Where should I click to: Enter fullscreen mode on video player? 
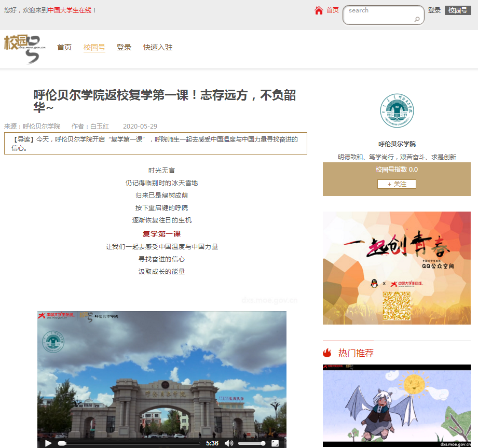(275, 443)
